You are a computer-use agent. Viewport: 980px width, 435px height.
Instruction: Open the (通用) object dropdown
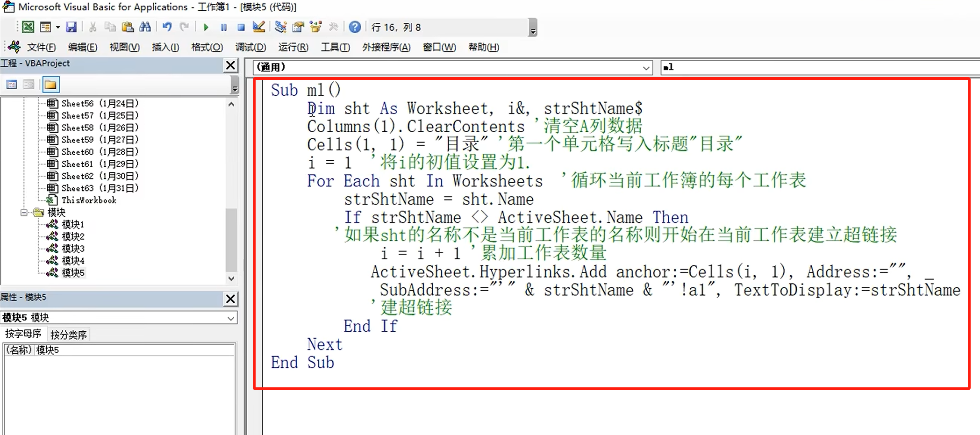646,68
